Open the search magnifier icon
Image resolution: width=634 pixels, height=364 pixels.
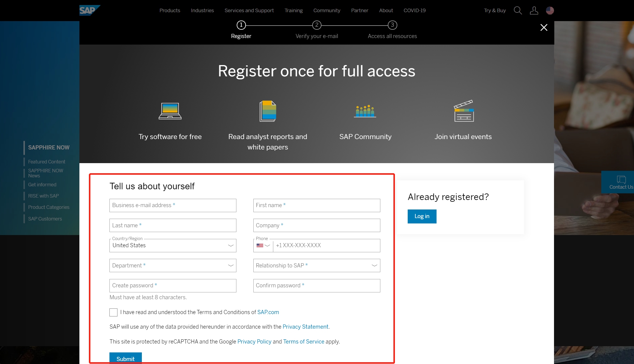pyautogui.click(x=518, y=10)
